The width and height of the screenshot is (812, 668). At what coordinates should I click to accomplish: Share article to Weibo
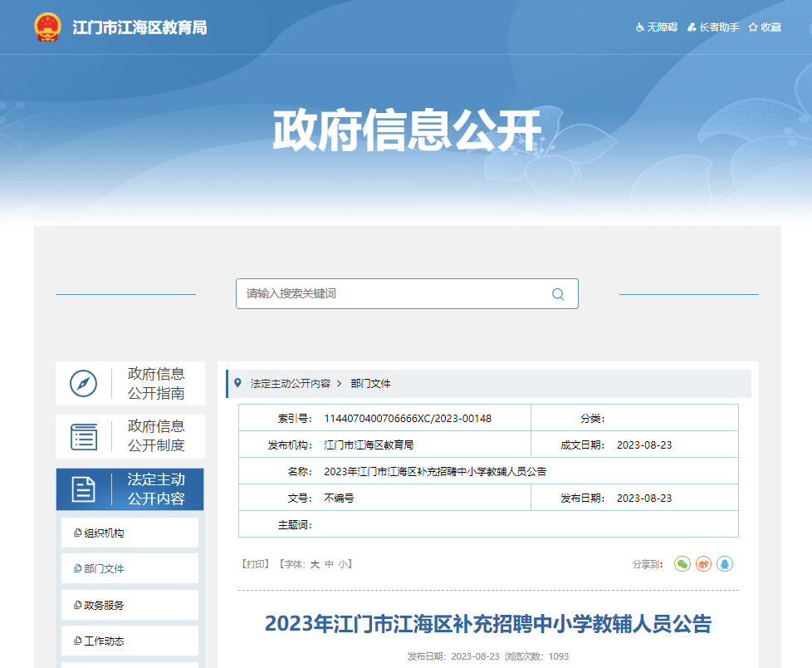(x=703, y=564)
